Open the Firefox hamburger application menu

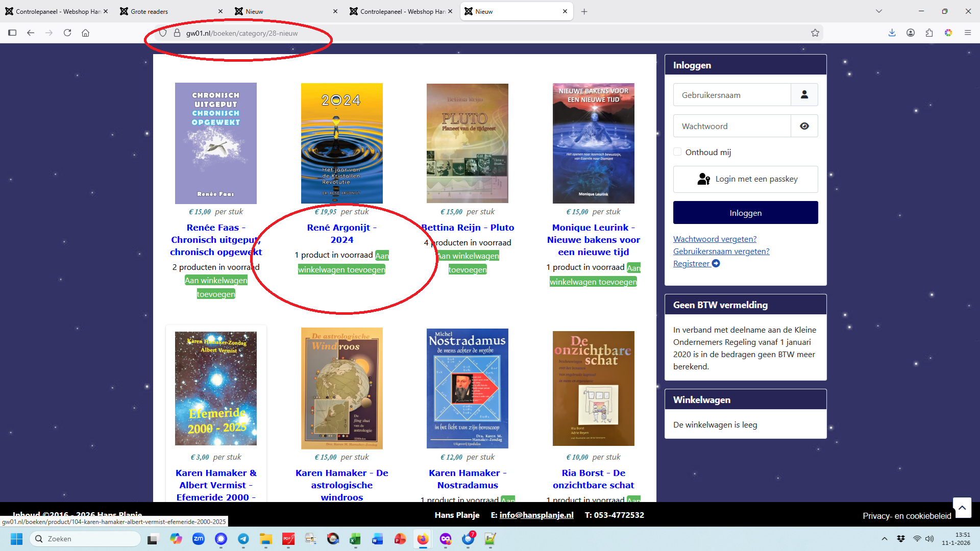coord(967,33)
